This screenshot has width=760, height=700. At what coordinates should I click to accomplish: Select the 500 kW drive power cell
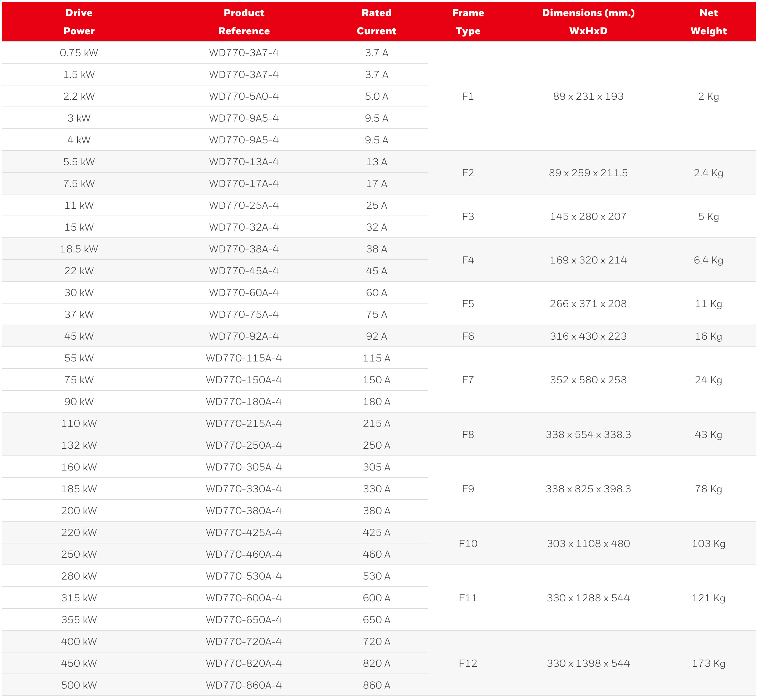79,685
